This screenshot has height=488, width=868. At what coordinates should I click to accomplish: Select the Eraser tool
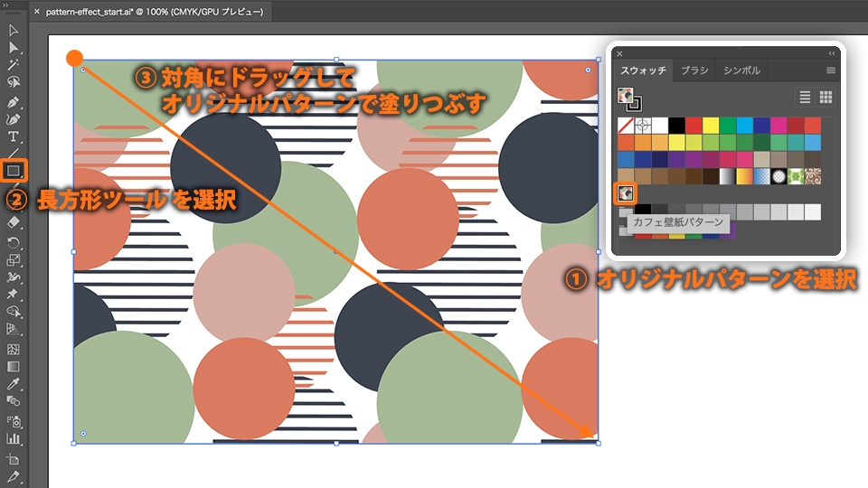(x=14, y=222)
